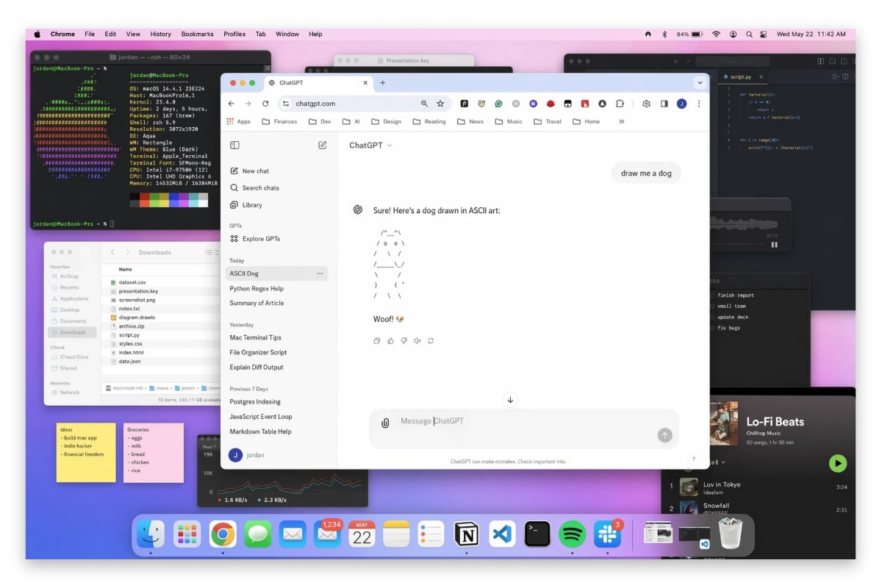Screen dimensions: 882x588
Task: Send the message with the arrow button
Action: 664,434
